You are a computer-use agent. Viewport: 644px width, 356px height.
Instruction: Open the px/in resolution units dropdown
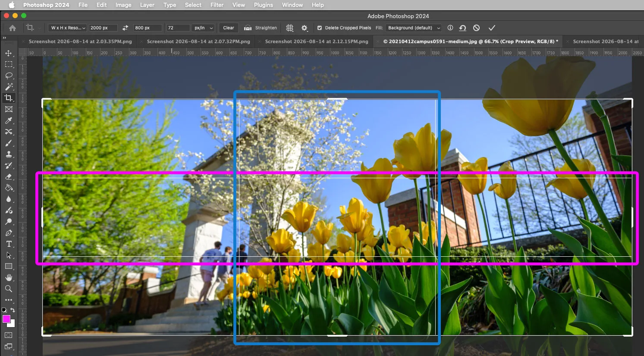(204, 28)
